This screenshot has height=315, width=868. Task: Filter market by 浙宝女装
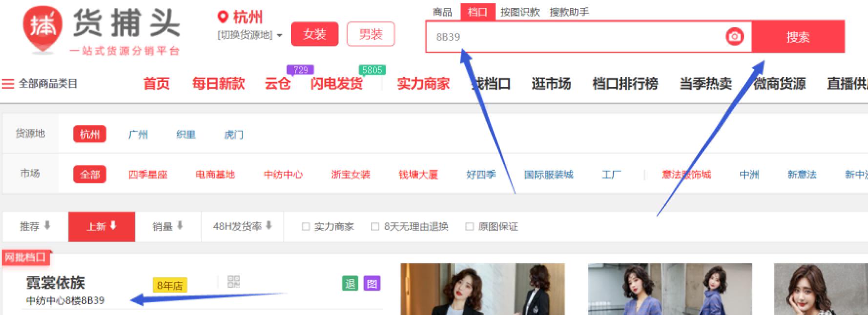click(351, 174)
